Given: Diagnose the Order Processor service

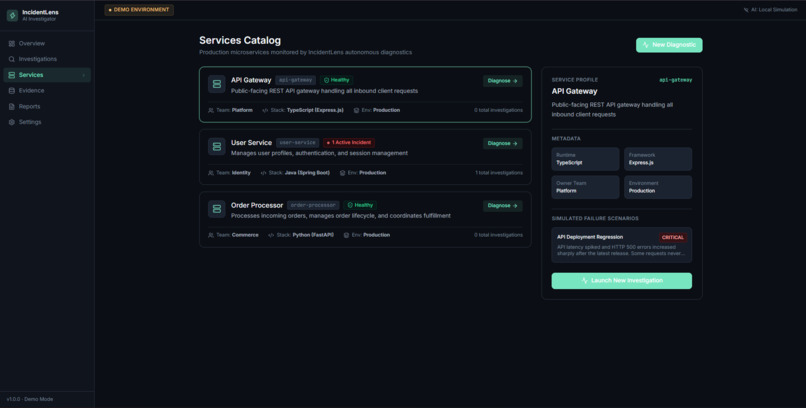Looking at the screenshot, I should (502, 206).
